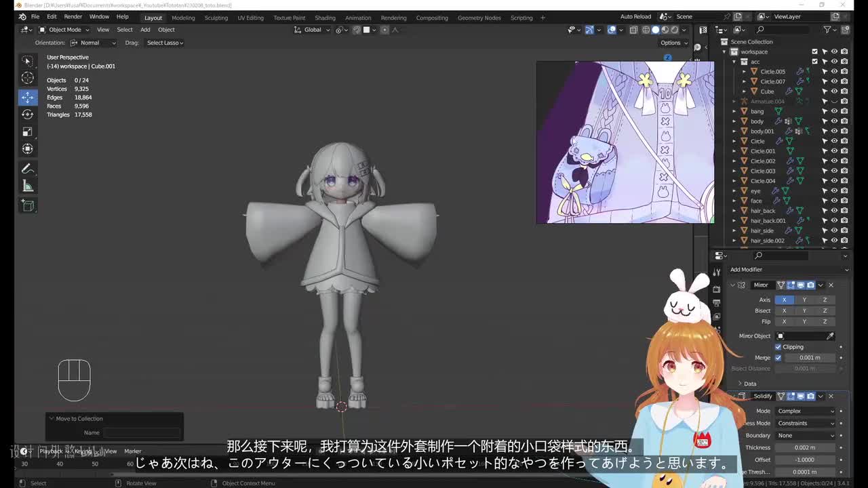Click the Mirror Merge distance field
Image resolution: width=868 pixels, height=488 pixels.
pos(810,358)
